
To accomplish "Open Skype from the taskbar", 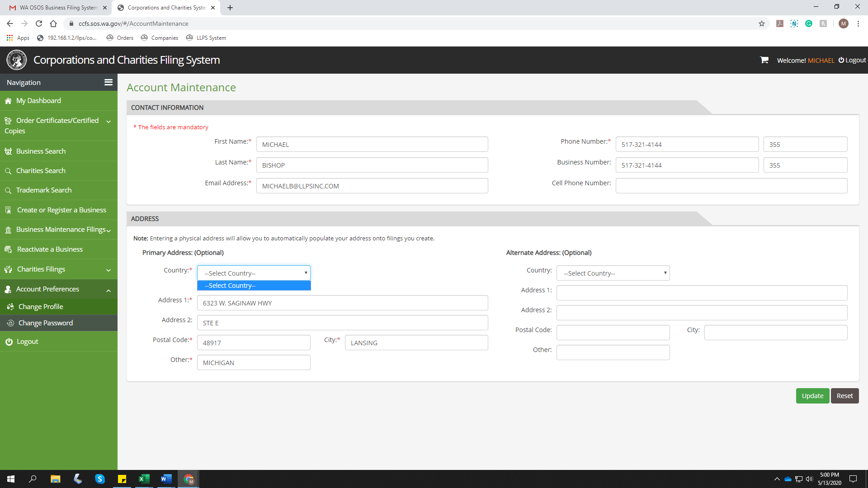I will (100, 479).
